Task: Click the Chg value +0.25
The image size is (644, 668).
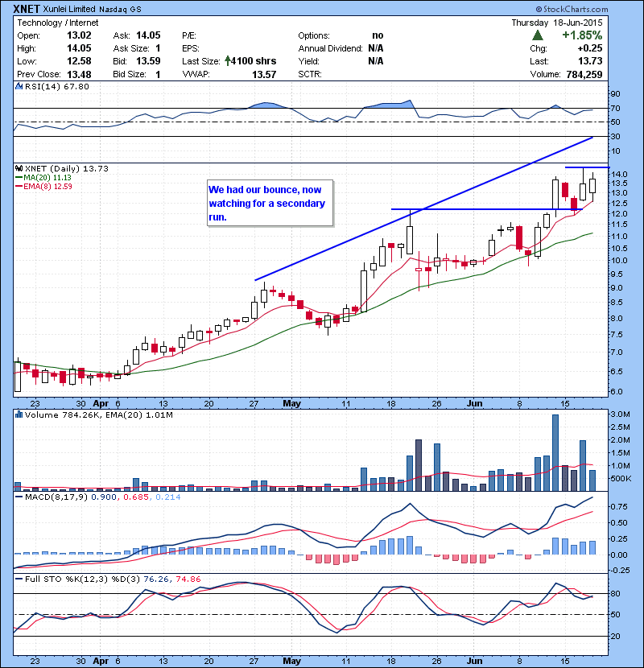Action: [x=590, y=48]
